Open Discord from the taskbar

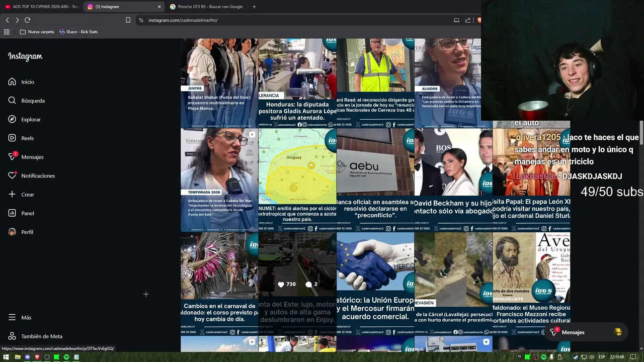click(x=28, y=357)
